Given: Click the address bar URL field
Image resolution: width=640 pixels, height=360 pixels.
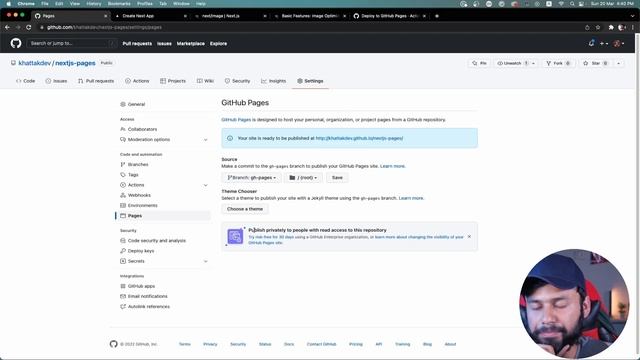Looking at the screenshot, I should pyautogui.click(x=310, y=27).
